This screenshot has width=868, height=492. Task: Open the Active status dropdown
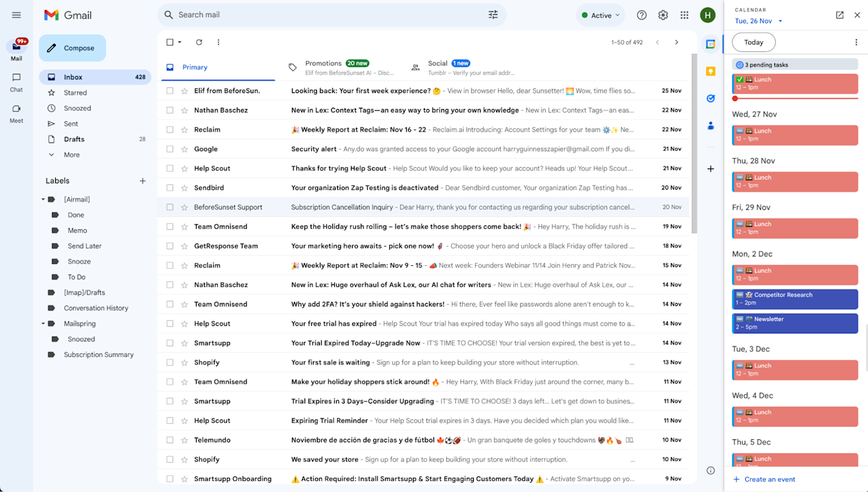pyautogui.click(x=601, y=15)
